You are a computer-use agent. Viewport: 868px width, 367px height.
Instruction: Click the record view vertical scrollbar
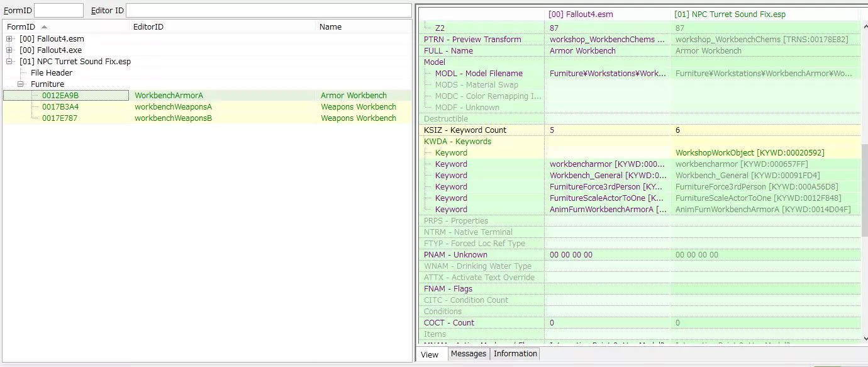tap(864, 189)
